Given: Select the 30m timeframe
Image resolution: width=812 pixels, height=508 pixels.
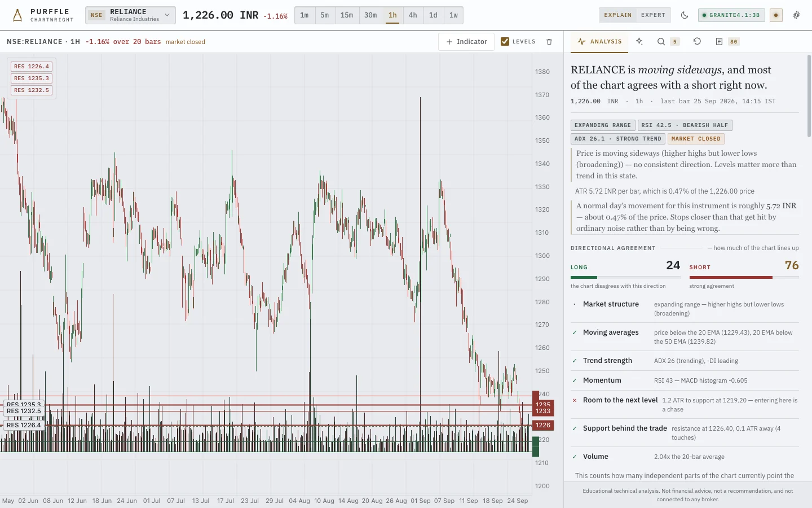Looking at the screenshot, I should coord(370,15).
